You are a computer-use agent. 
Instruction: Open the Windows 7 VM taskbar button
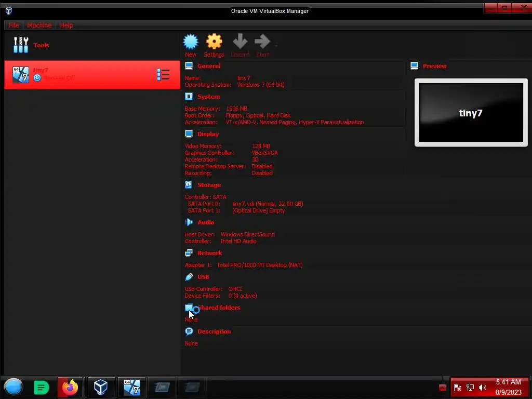tap(131, 387)
